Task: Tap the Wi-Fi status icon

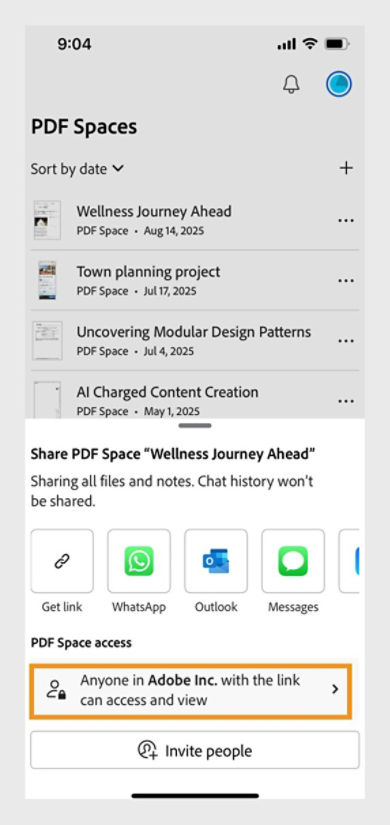Action: 311,44
